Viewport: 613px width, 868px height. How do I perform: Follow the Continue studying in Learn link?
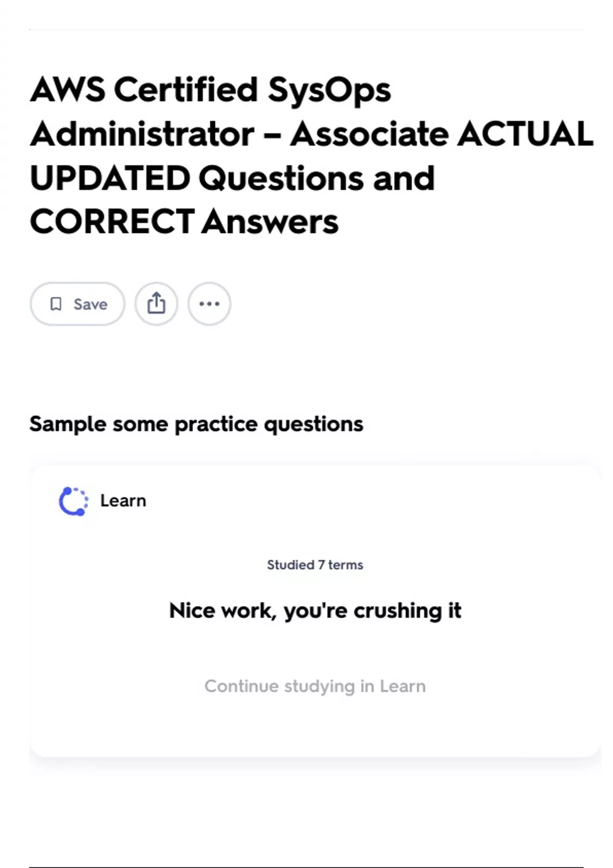(315, 686)
